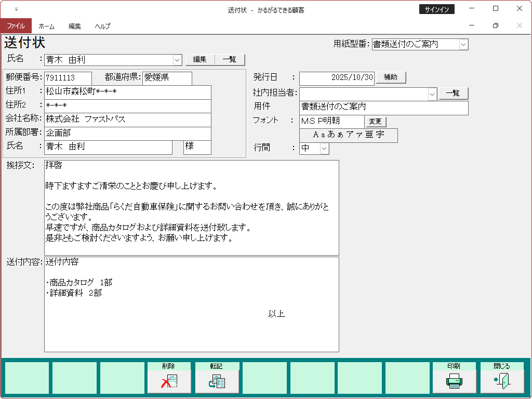This screenshot has height=399, width=532.
Task: Open the ファイル tab
Action: pyautogui.click(x=16, y=26)
